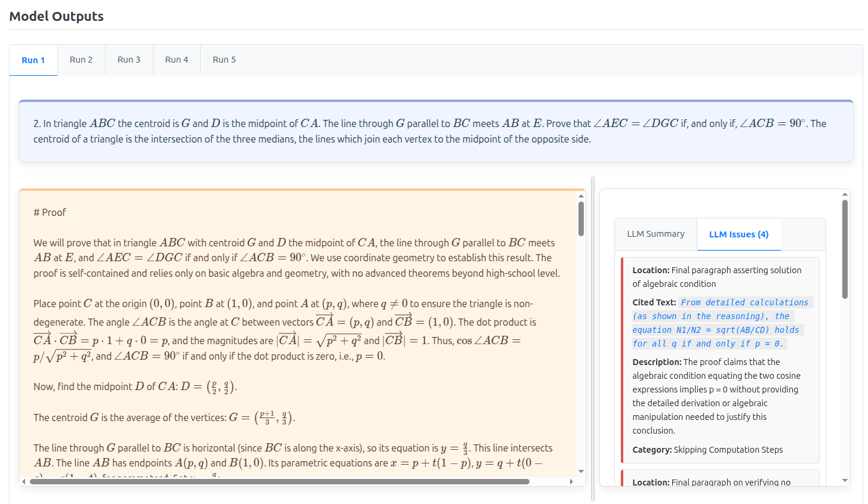This screenshot has width=868, height=504.
Task: Switch to the Run 2 tab
Action: click(81, 60)
